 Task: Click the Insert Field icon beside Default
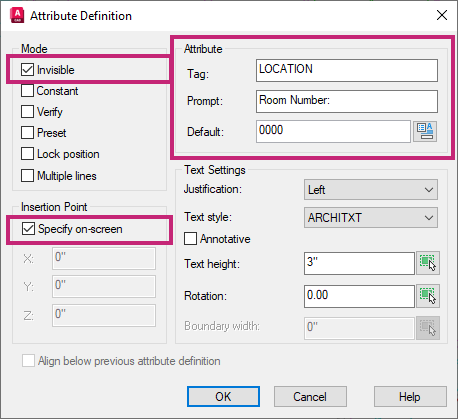click(425, 132)
